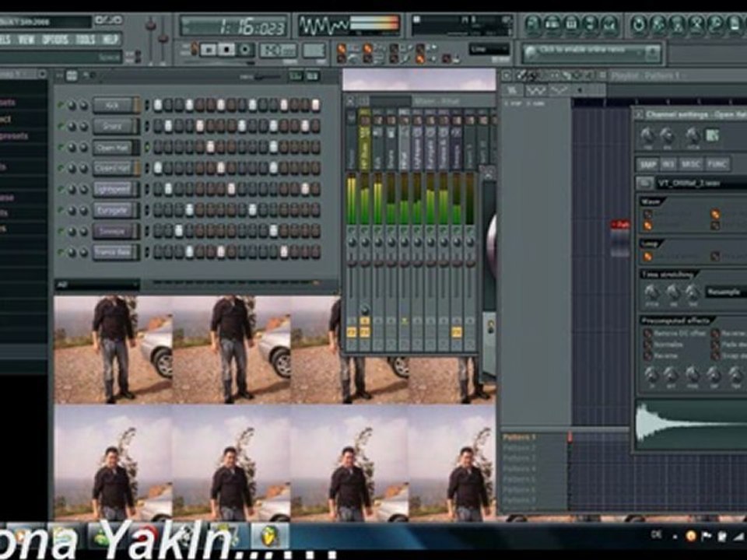Viewport: 747px width, 560px height.
Task: Open the Step Sequencer view shortcut icon
Action: 552,23
